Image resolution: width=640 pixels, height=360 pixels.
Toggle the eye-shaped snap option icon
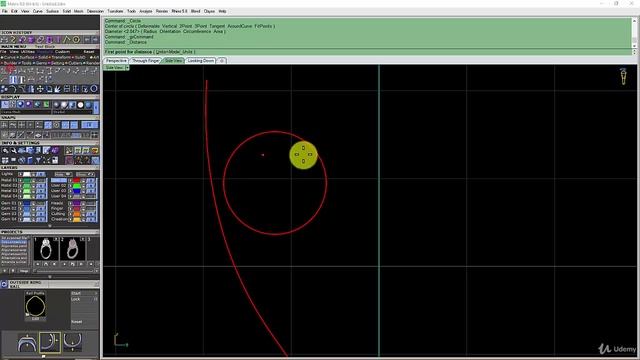pyautogui.click(x=38, y=136)
